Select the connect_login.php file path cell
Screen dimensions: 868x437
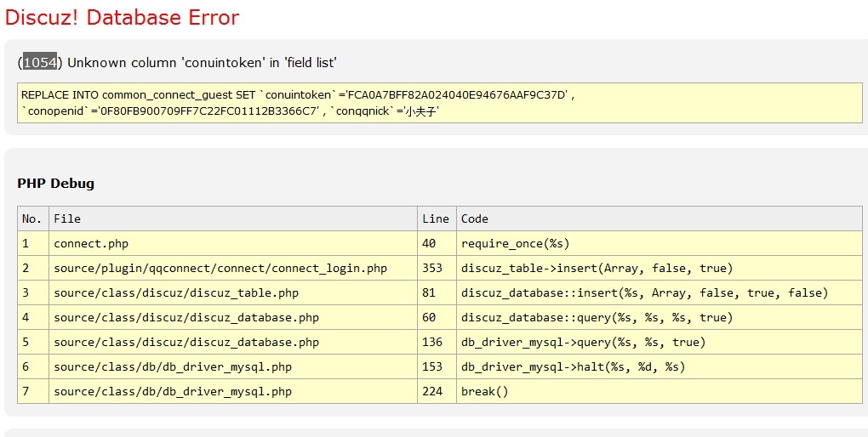220,268
